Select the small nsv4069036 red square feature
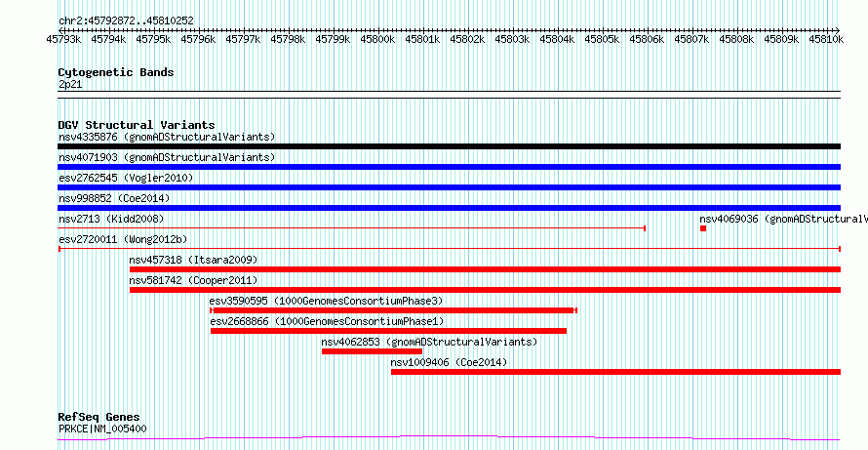The image size is (868, 450). click(703, 228)
